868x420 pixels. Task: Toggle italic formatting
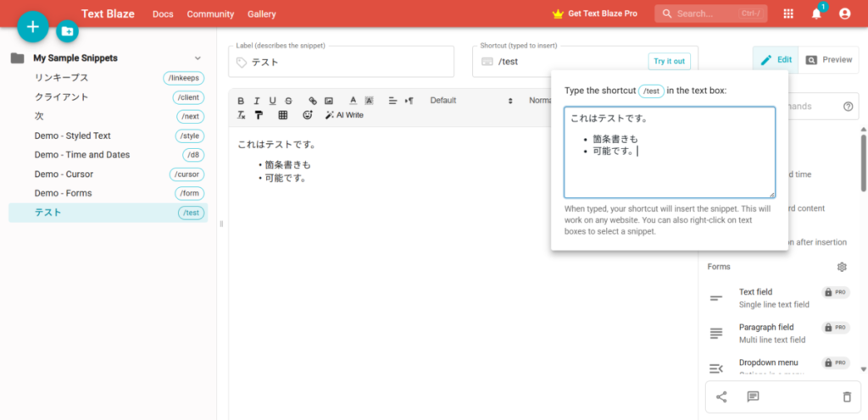coord(256,101)
